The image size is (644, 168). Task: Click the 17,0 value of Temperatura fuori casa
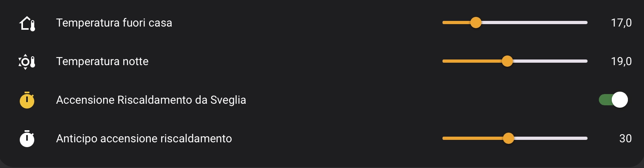(621, 23)
